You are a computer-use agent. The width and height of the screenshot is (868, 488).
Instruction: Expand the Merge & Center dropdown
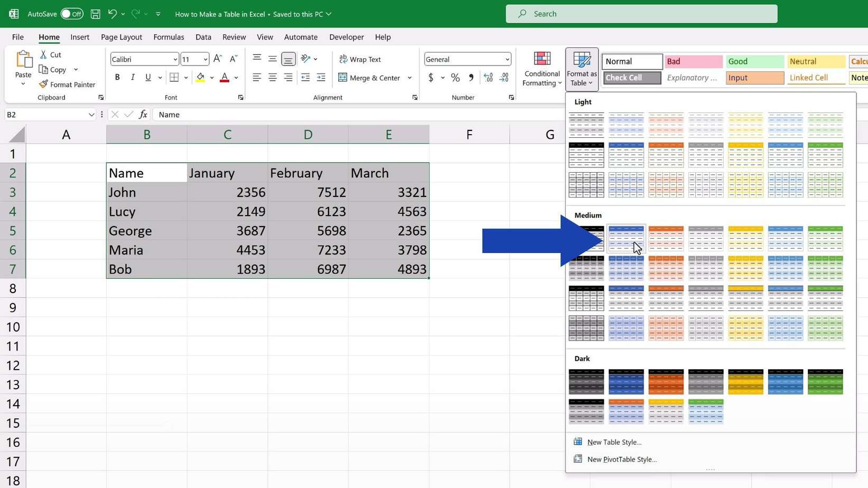click(x=409, y=78)
